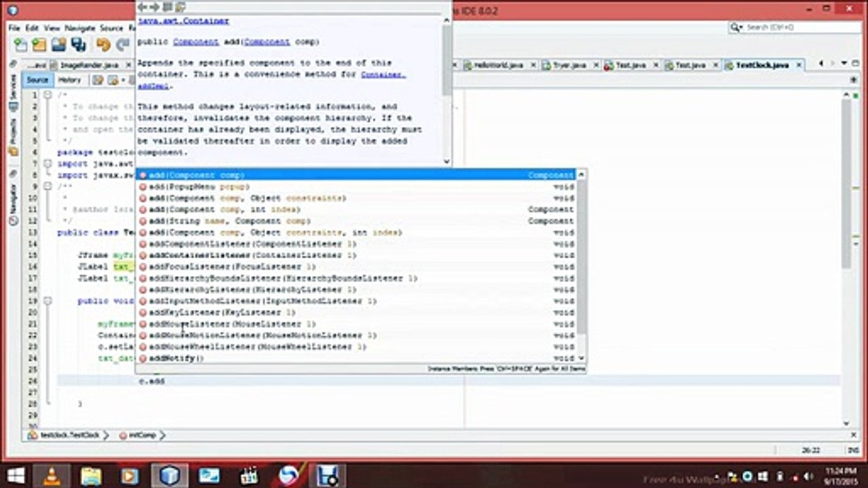The image size is (868, 488).
Task: Switch to the ImageRender.java tab
Action: click(88, 65)
